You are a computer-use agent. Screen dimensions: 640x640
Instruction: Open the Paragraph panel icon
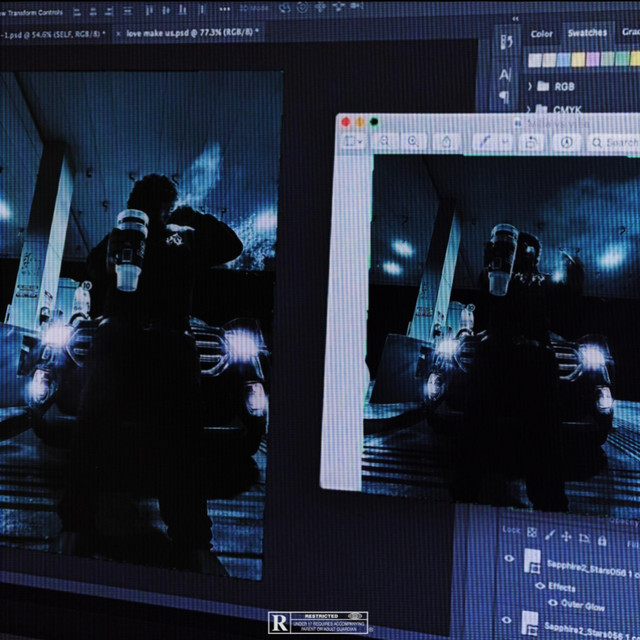point(504,96)
